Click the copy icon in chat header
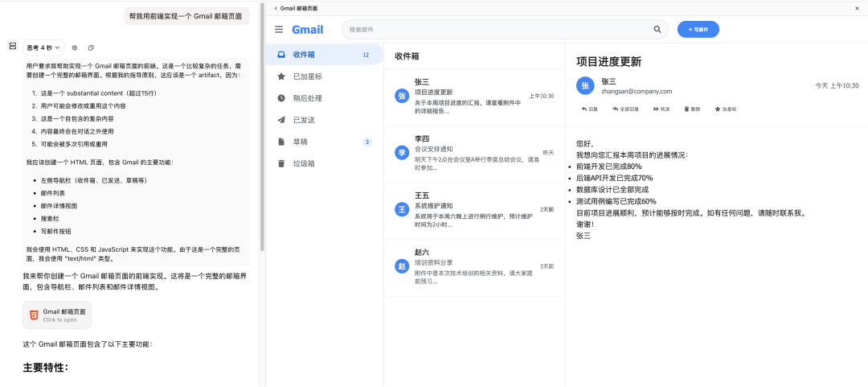Screen dimensions: 868x387 point(92,47)
